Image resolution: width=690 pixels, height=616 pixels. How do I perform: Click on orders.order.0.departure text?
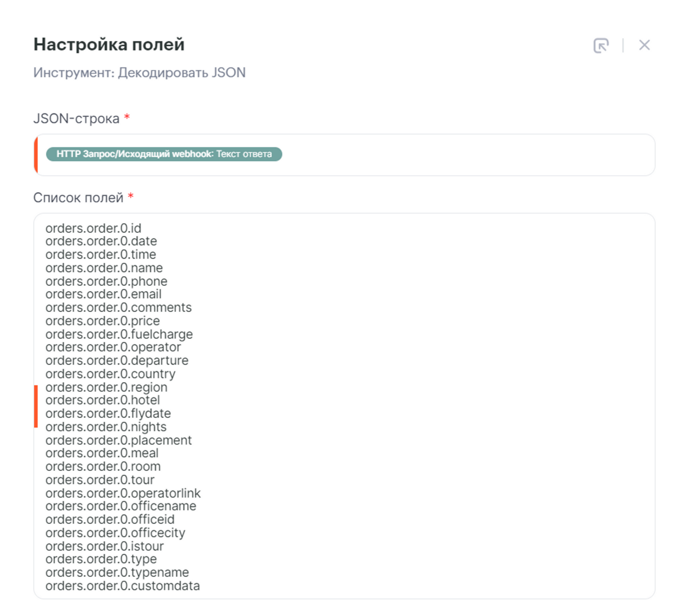tap(117, 360)
